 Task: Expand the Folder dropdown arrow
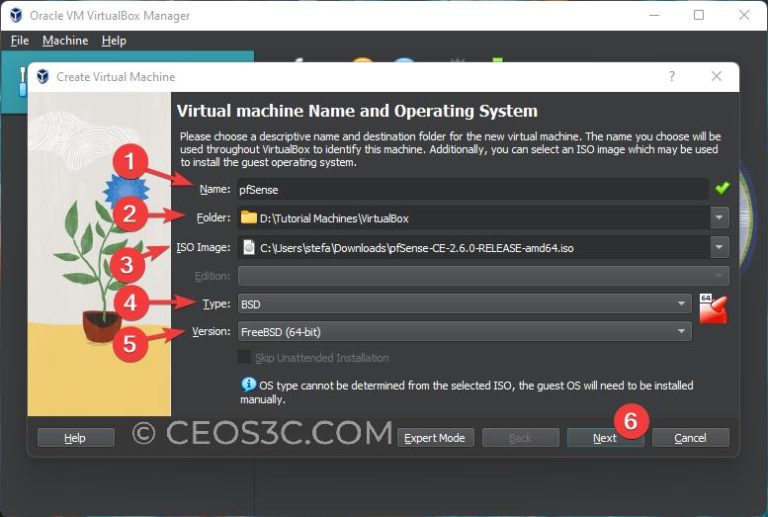[x=719, y=217]
